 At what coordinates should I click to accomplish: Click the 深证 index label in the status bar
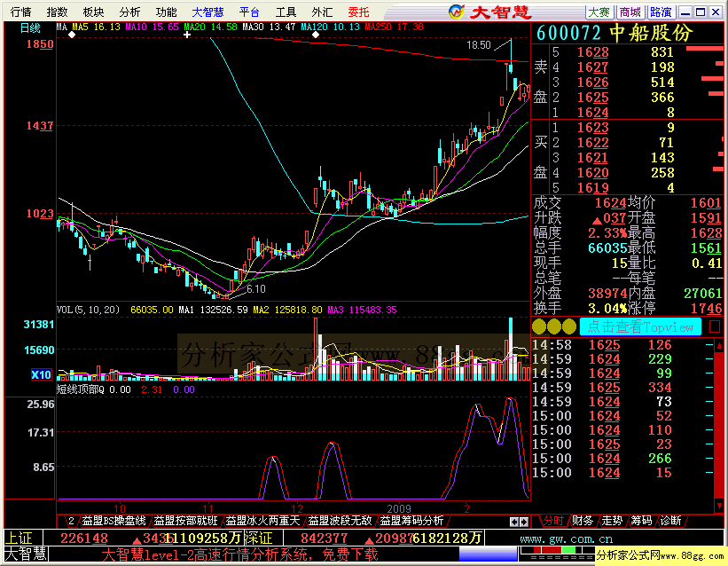[258, 538]
